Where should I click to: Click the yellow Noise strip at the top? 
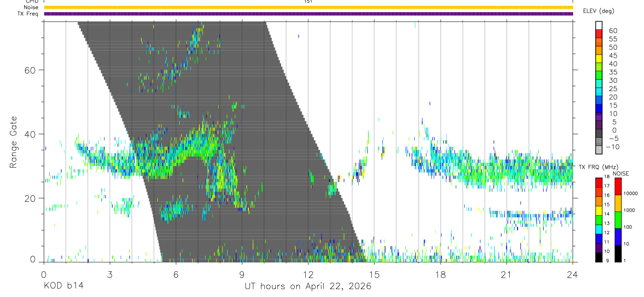(308, 7)
